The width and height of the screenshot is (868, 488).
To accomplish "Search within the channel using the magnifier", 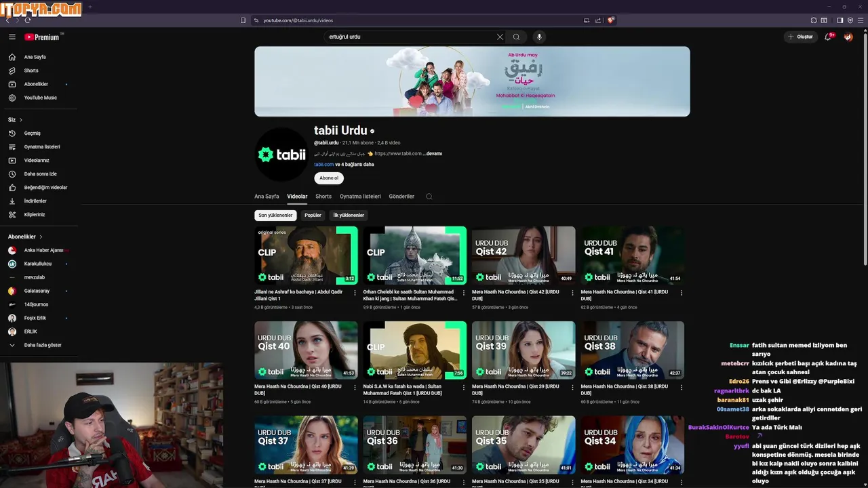I will coord(429,197).
